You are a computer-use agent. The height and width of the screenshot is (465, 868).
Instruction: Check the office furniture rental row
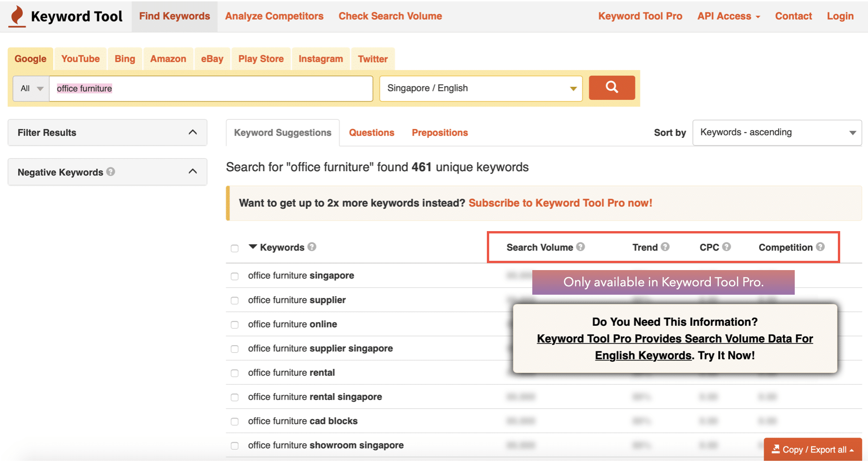click(235, 373)
